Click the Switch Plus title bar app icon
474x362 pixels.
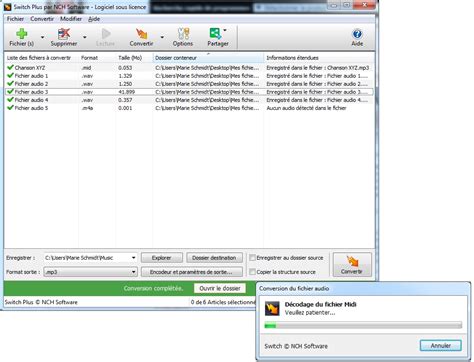[7, 7]
